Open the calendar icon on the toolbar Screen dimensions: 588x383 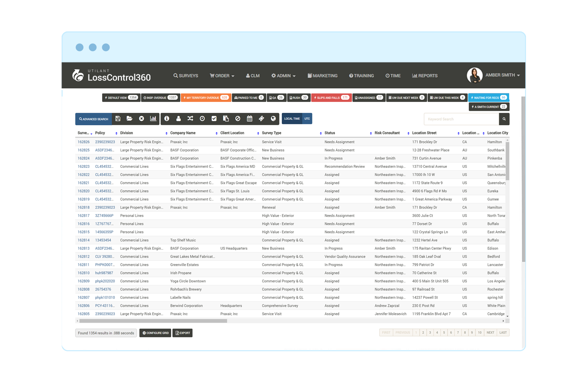coord(250,118)
